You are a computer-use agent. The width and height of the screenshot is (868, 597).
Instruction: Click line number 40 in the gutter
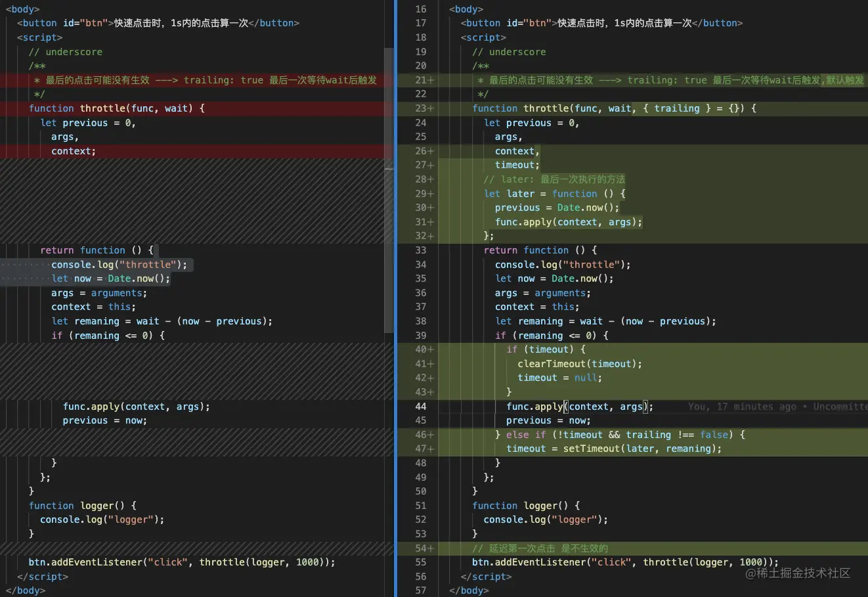421,349
